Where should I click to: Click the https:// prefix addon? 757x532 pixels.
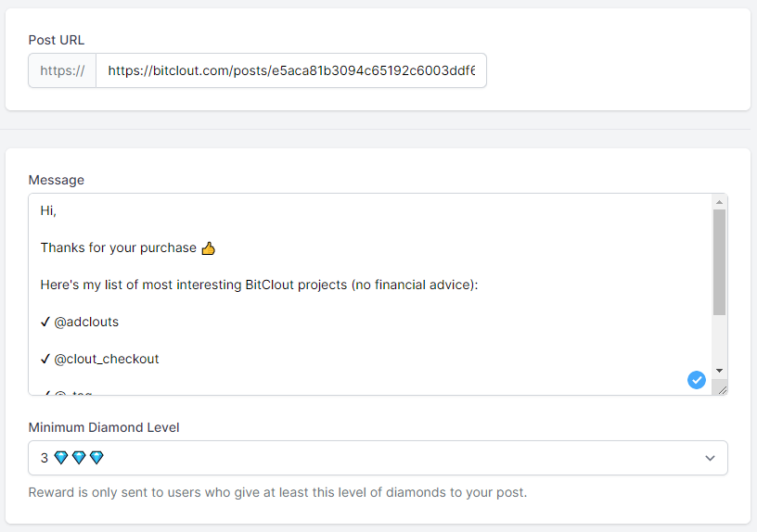click(x=62, y=70)
